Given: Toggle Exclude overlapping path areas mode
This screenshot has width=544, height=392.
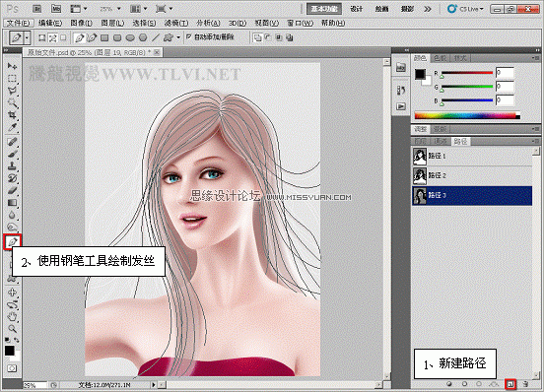Looking at the screenshot, I should click(x=290, y=37).
